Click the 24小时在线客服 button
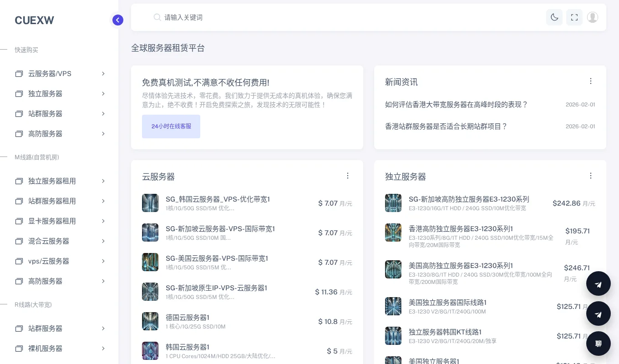 point(171,126)
